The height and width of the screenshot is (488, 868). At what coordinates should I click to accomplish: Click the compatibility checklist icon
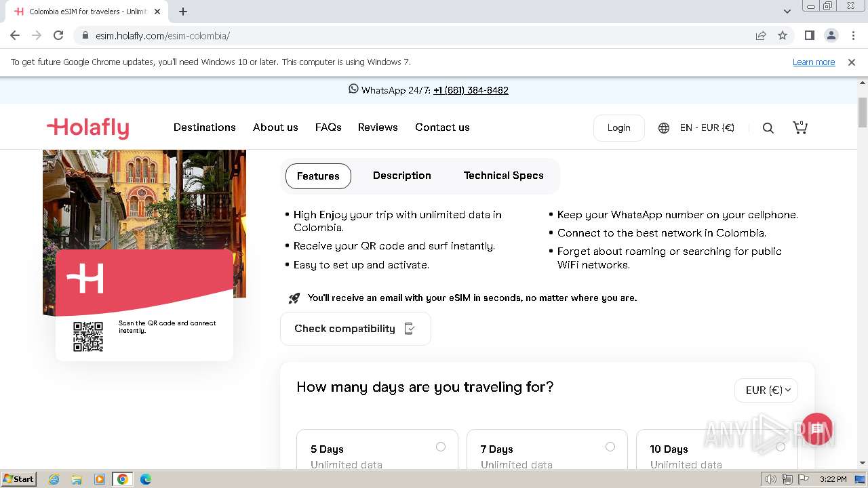(410, 329)
